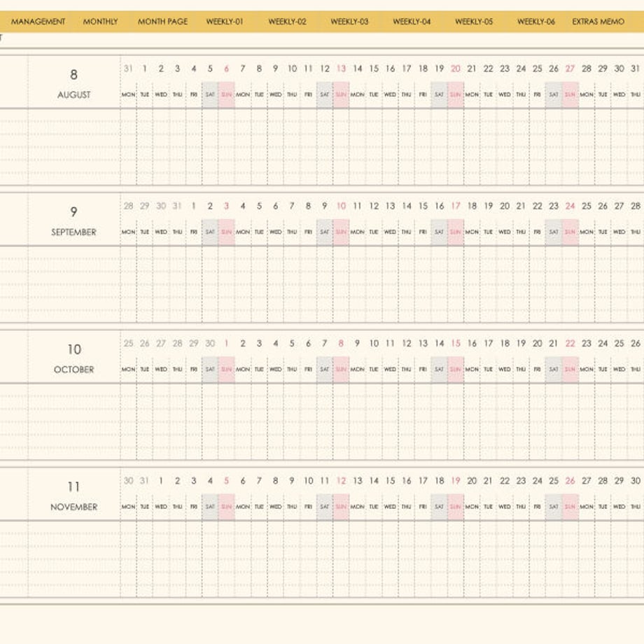The image size is (644, 644).
Task: Select red date 20 in August row
Action: [456, 69]
